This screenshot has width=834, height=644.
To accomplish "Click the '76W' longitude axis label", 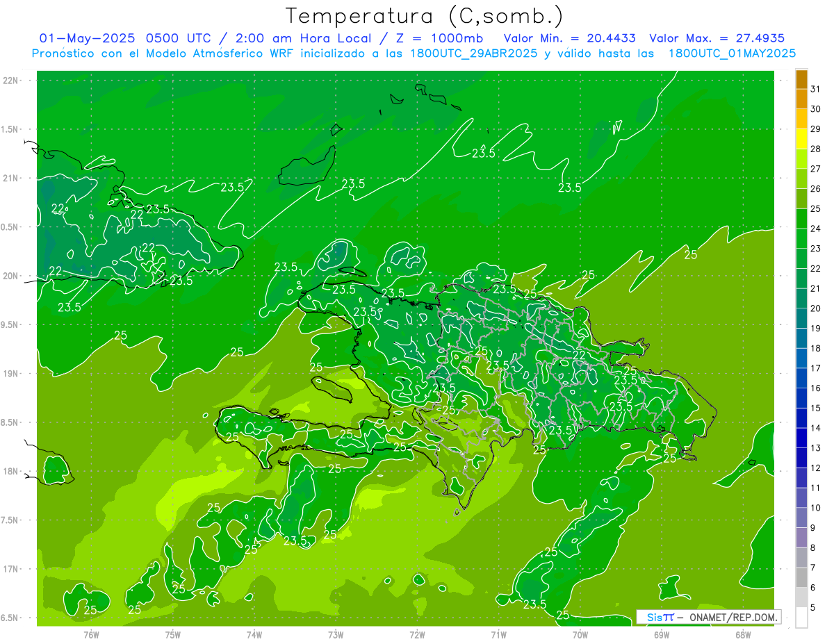I will (91, 635).
